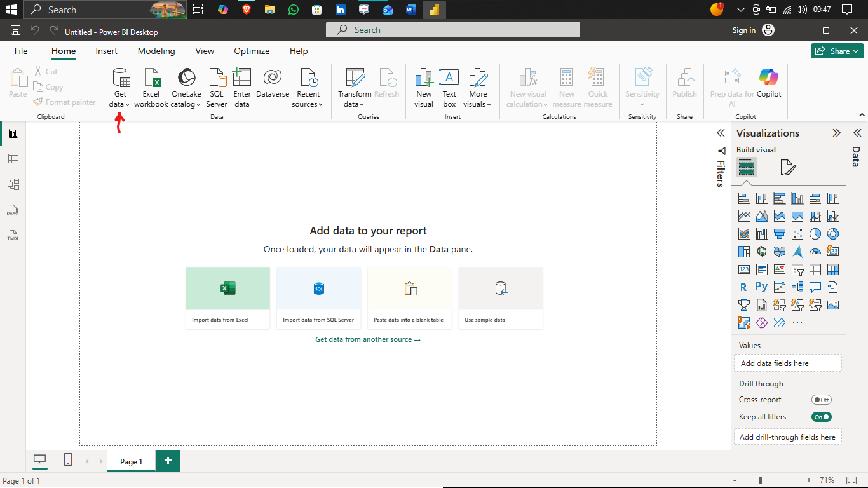Click the Power BI title bar search box

[x=453, y=30]
